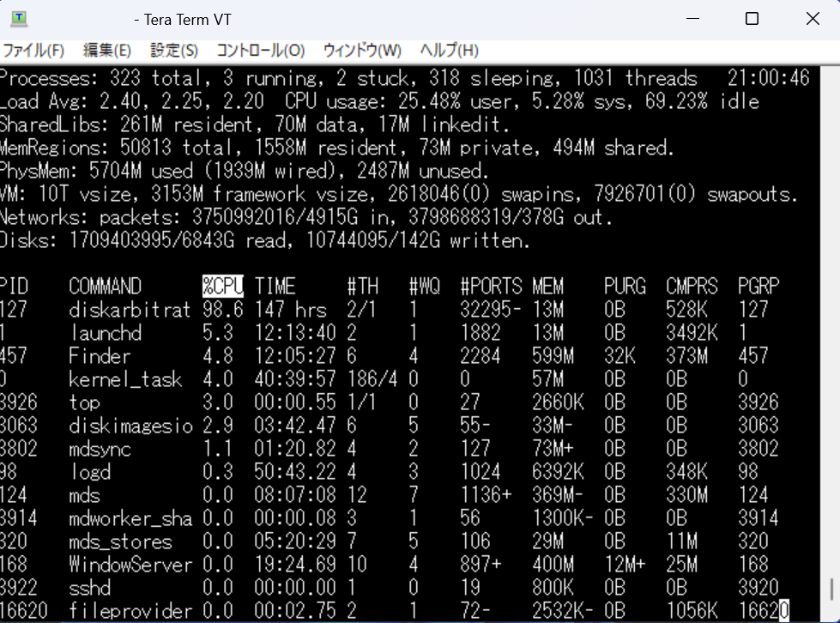This screenshot has height=623, width=840.
Task: Click the 2618046(0) swapins text
Action: click(x=484, y=195)
